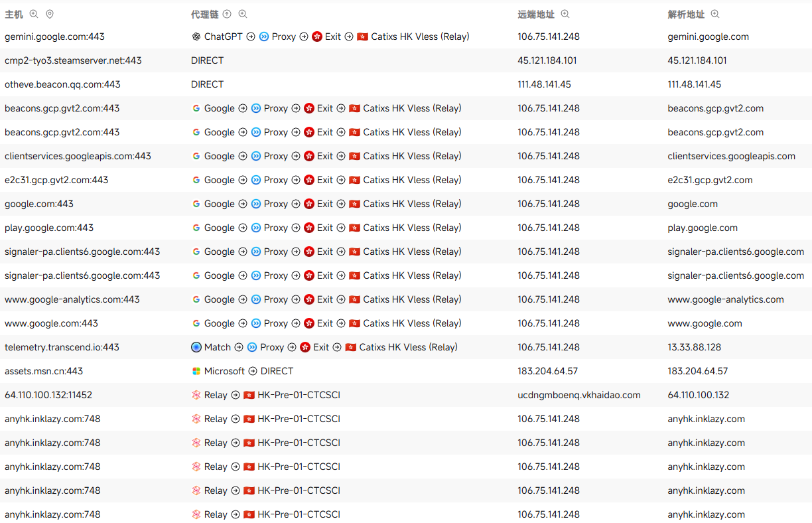Viewport: 812px width, 523px height.
Task: Open the search filter beside 解析地址 header
Action: 715,14
